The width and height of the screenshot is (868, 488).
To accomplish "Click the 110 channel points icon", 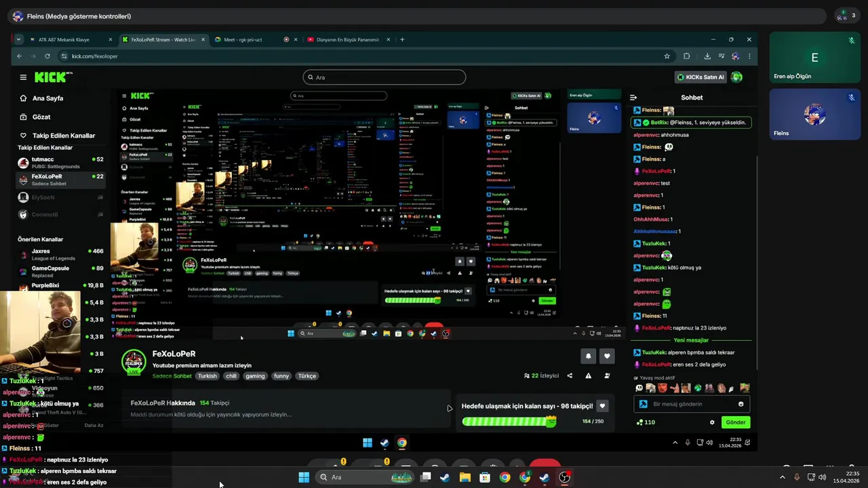I will pos(639,422).
